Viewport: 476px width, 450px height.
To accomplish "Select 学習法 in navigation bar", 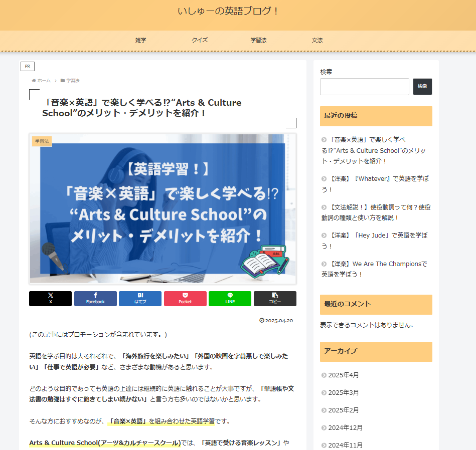I will click(258, 40).
